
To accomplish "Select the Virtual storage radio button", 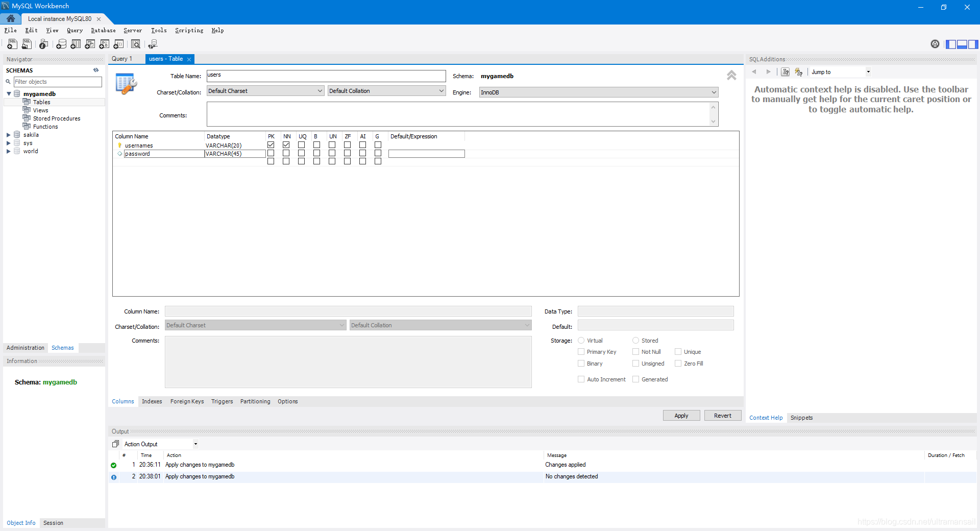I will pyautogui.click(x=581, y=340).
